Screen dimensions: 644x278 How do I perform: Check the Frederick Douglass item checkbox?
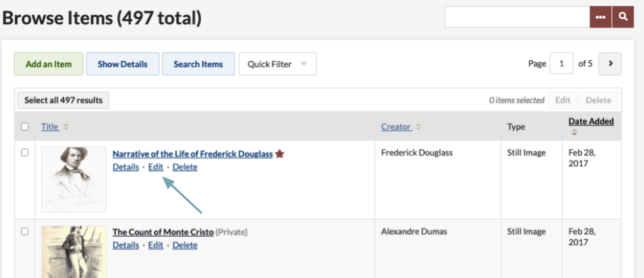click(24, 153)
